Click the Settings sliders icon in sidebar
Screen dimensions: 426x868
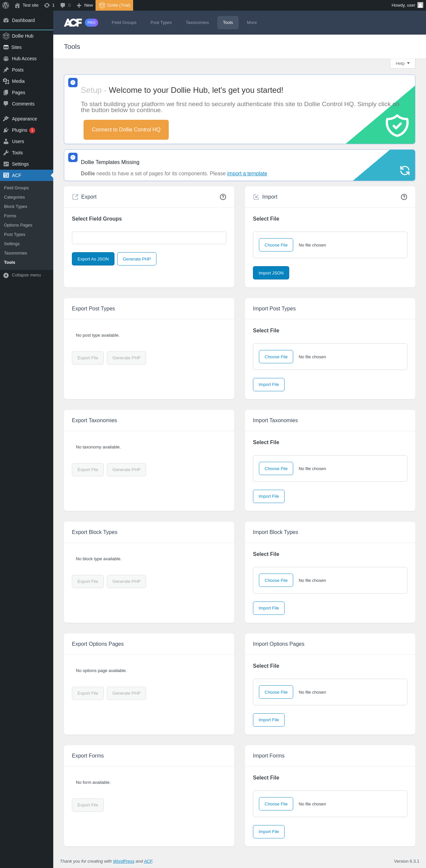[6, 164]
